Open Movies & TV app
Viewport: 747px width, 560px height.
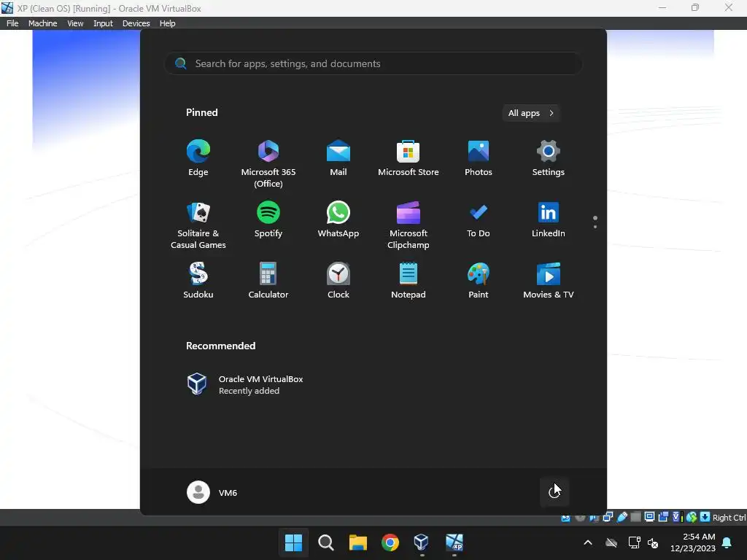click(549, 281)
